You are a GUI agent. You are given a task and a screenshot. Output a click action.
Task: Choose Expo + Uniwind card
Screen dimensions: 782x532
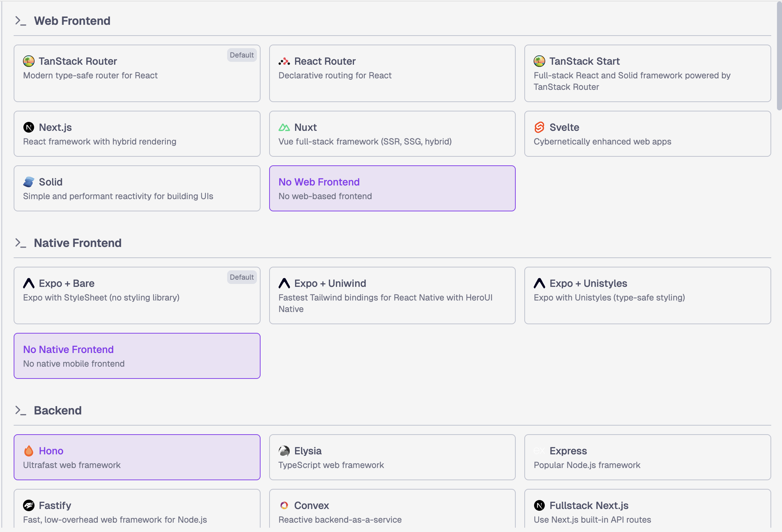coord(392,295)
